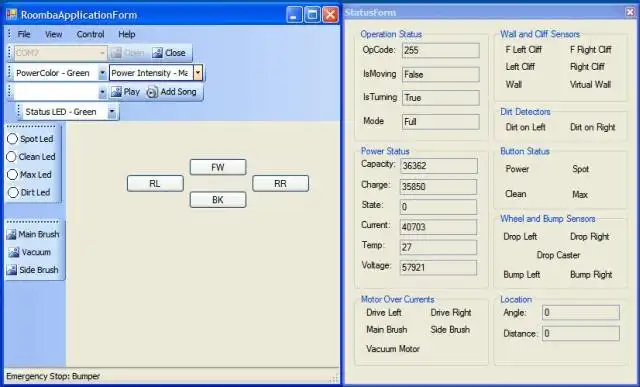Viewport: 640px width, 387px height.
Task: Click the RL rotate left button
Action: pyautogui.click(x=155, y=183)
